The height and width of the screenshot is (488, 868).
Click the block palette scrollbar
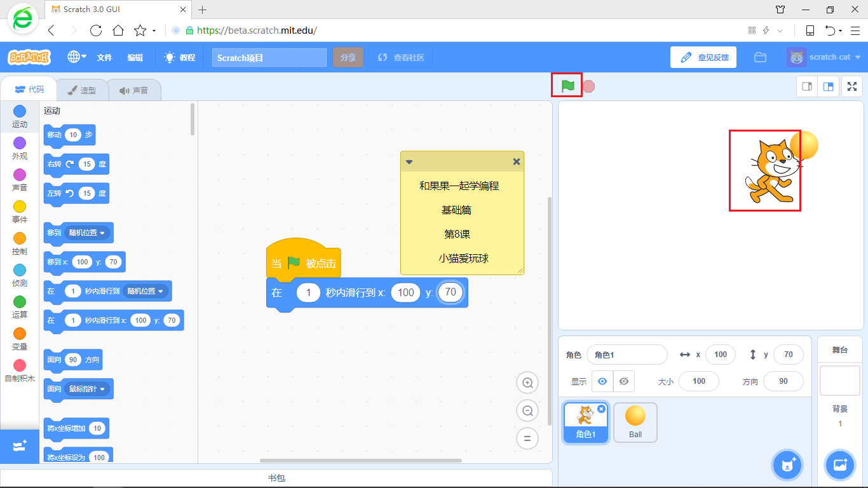[x=193, y=119]
